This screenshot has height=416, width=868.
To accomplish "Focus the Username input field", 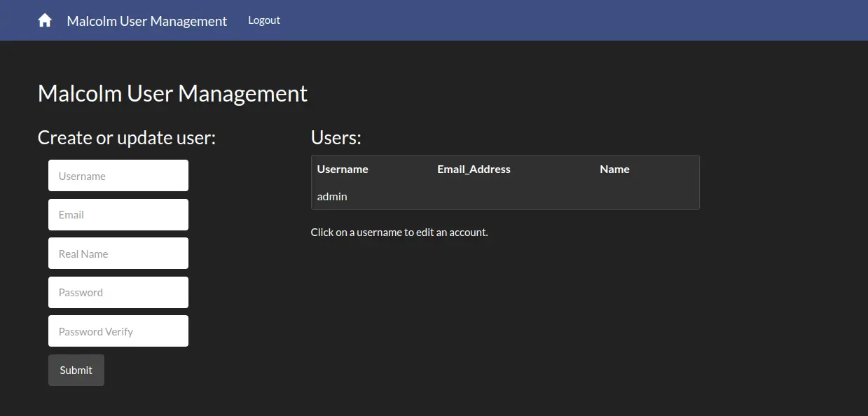I will [118, 176].
